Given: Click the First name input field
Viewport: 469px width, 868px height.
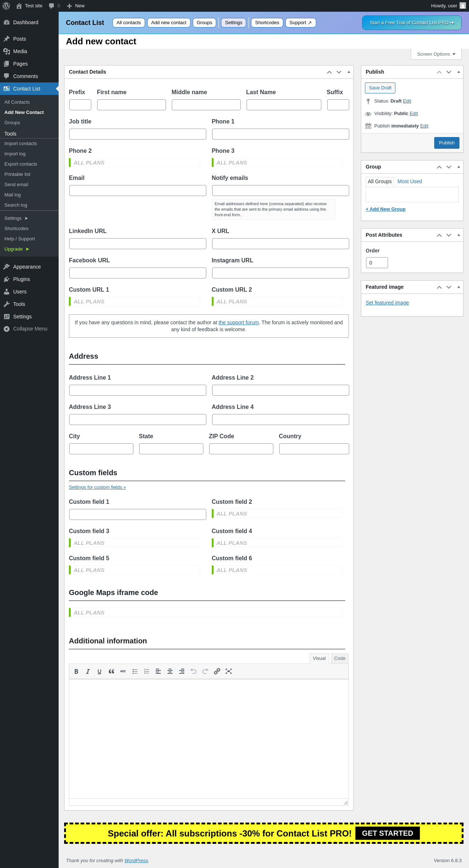Looking at the screenshot, I should tap(132, 105).
